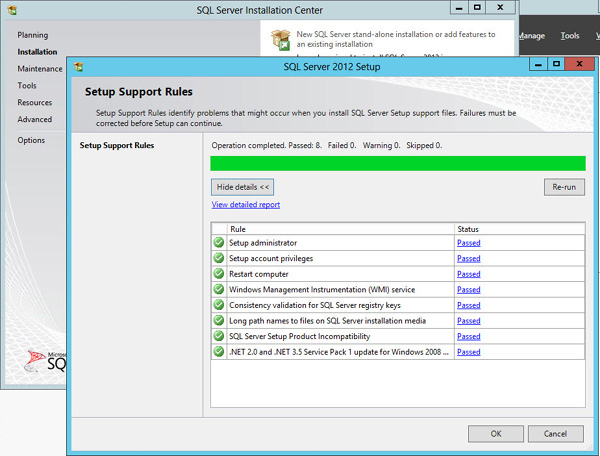Select Options in Installation Center sidebar
This screenshot has height=456, width=600.
click(31, 140)
